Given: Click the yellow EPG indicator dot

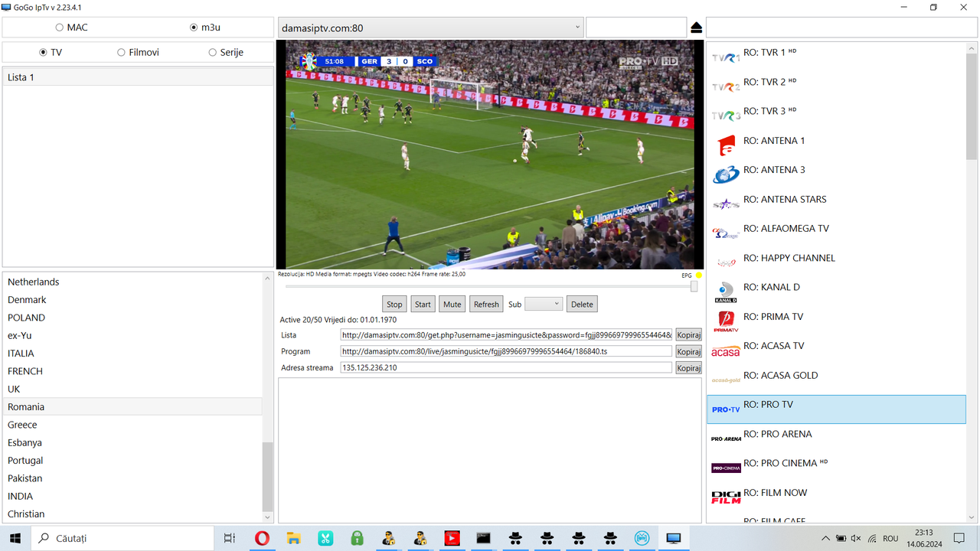Looking at the screenshot, I should [699, 275].
